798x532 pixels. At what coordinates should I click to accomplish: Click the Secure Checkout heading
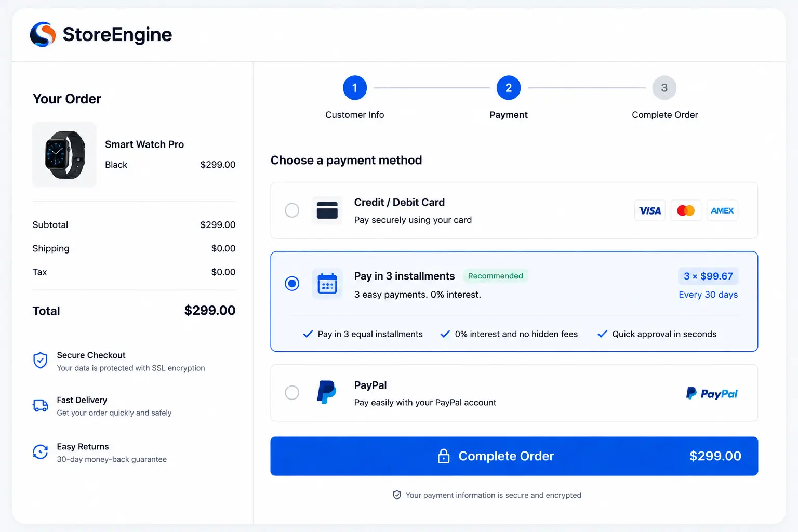(91, 355)
